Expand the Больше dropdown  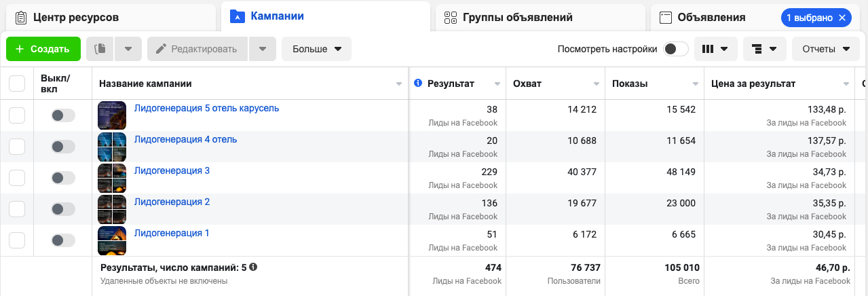(316, 49)
